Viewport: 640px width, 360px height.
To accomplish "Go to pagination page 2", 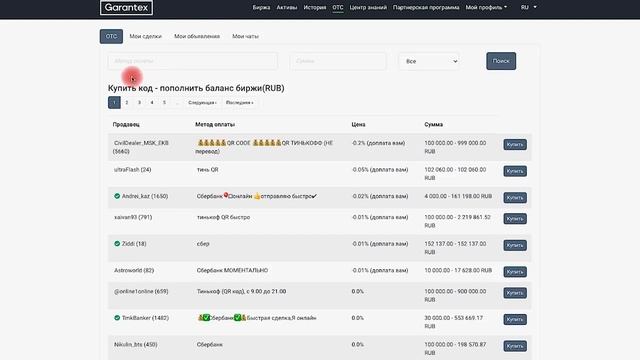I will coord(127,102).
